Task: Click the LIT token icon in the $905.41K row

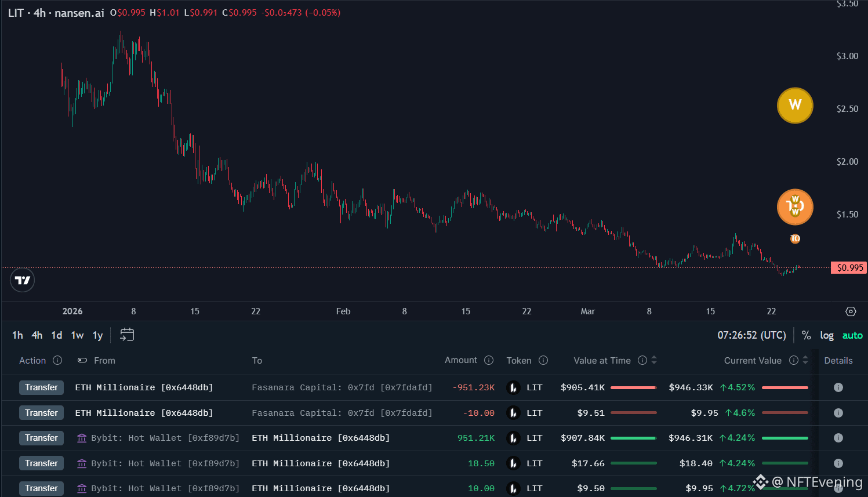Action: click(x=513, y=387)
